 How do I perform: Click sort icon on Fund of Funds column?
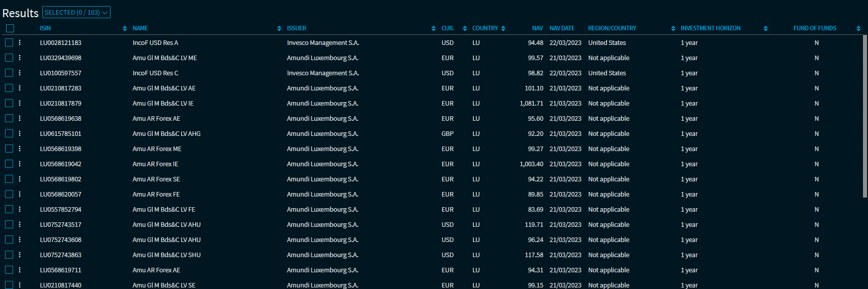(x=858, y=29)
